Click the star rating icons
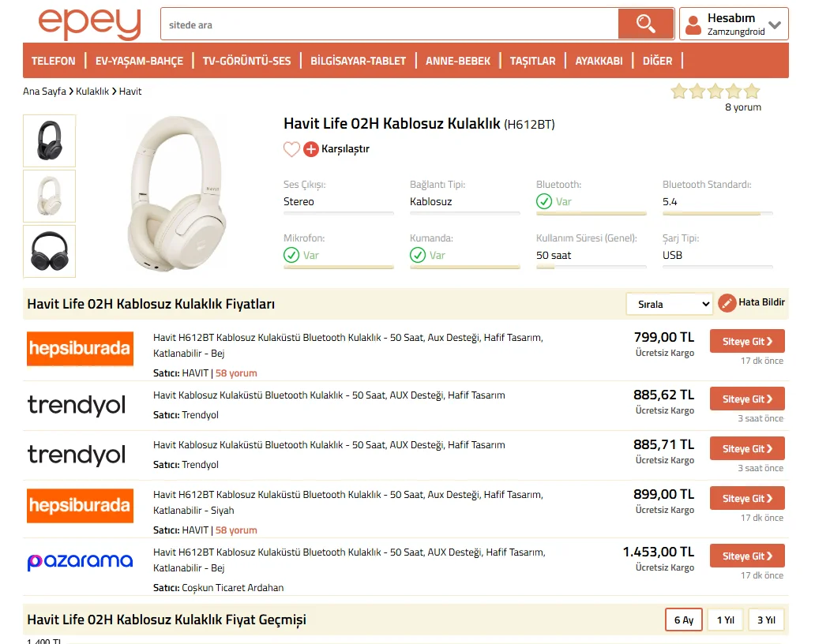This screenshot has width=815, height=644. [x=715, y=92]
